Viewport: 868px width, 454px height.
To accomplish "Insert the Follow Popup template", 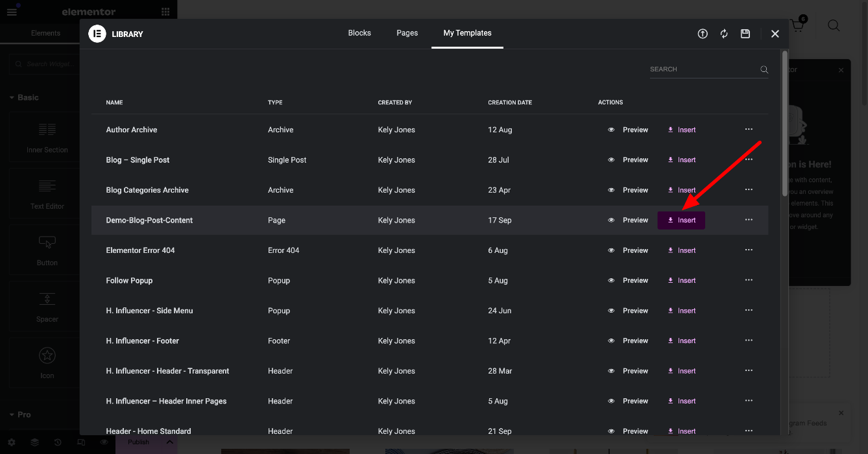I will pyautogui.click(x=681, y=280).
